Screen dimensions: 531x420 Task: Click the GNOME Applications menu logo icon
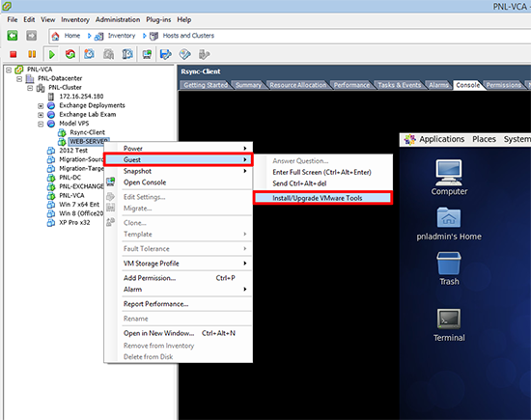coord(409,139)
